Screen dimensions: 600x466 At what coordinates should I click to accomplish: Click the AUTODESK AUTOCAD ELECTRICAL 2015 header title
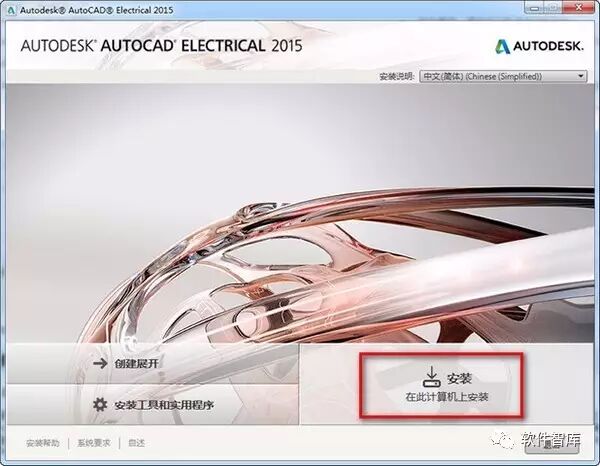[161, 46]
